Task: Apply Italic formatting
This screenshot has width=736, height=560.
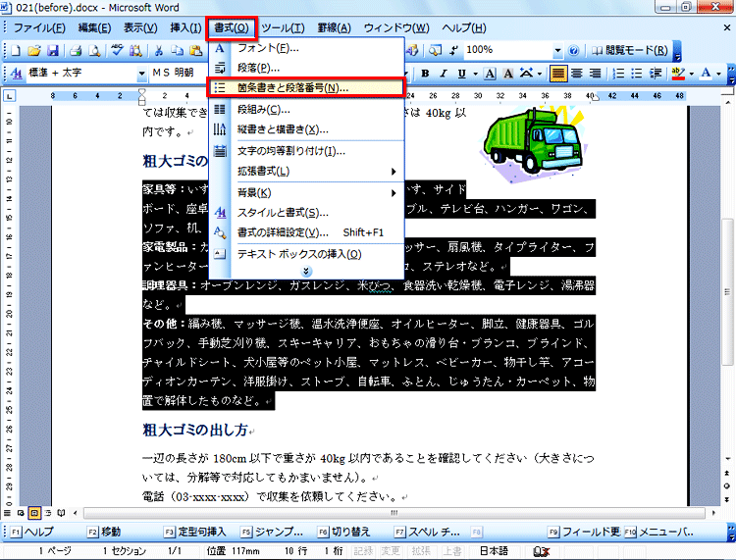Action: point(444,74)
